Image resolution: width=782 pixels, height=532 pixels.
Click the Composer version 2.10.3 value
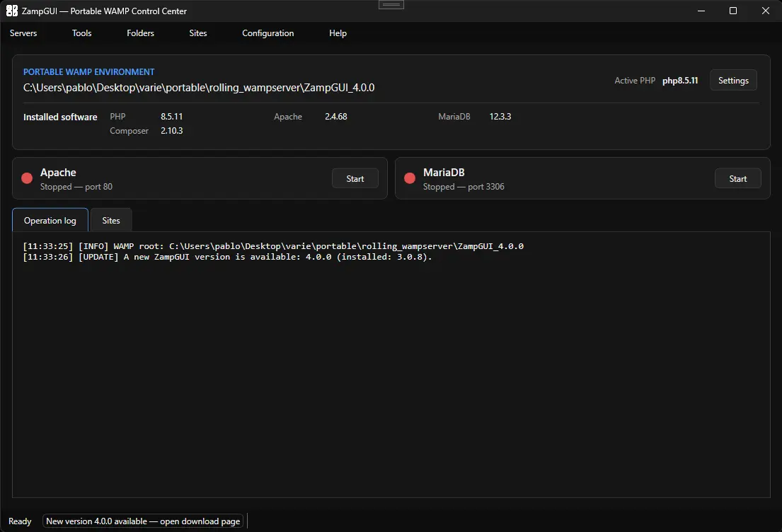171,131
